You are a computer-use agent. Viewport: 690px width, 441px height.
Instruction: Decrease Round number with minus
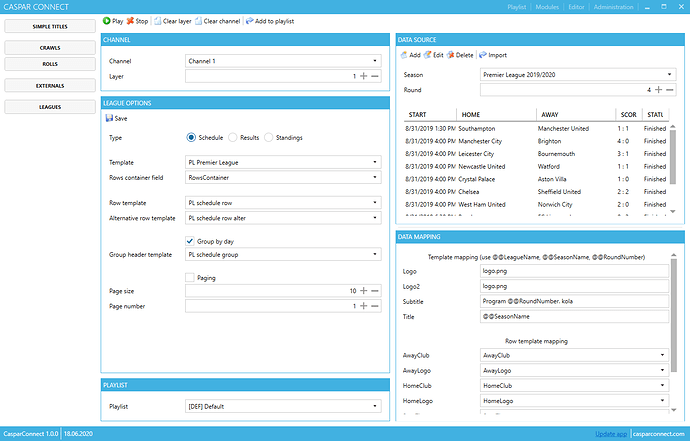coord(670,90)
